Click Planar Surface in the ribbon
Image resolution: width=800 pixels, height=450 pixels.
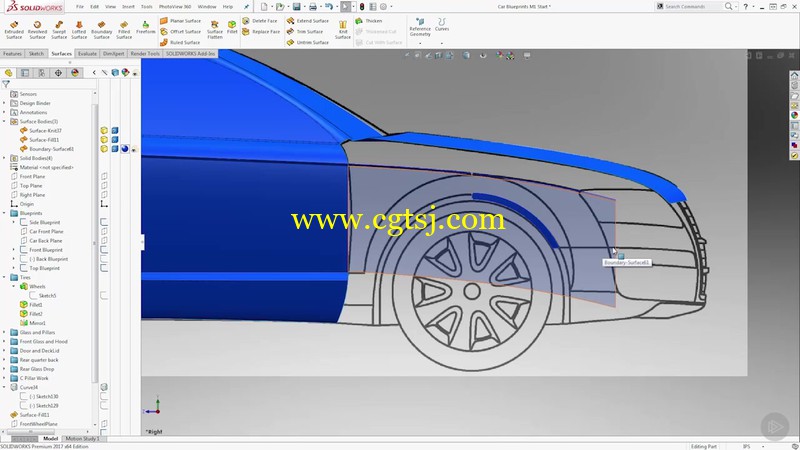181,21
